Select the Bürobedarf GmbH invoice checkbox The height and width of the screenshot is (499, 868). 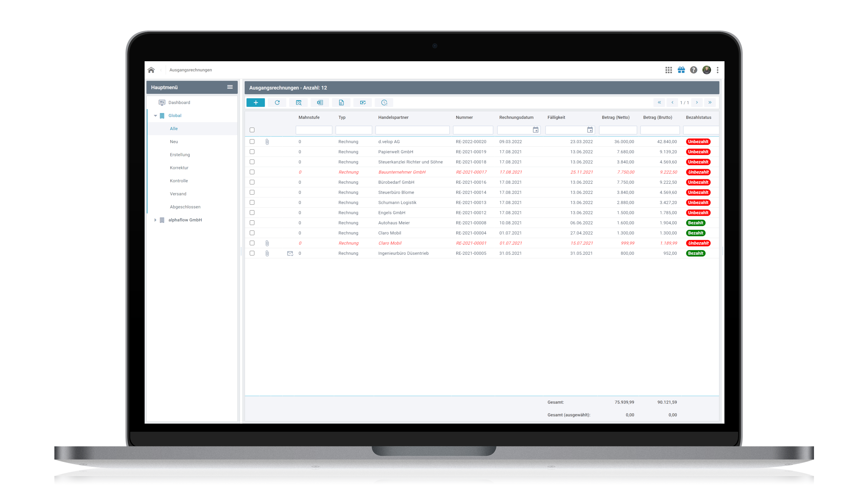252,182
